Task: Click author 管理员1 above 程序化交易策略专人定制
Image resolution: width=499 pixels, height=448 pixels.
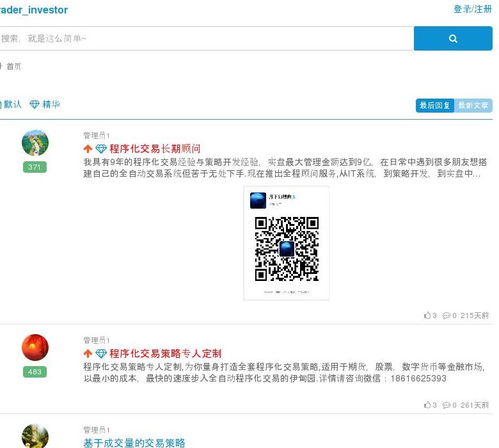Action: (97, 340)
